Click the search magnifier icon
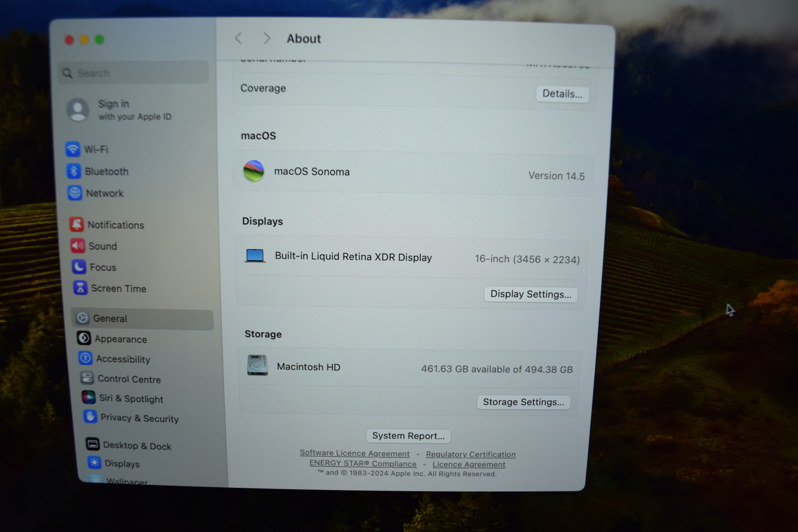Image resolution: width=798 pixels, height=532 pixels. (x=67, y=73)
